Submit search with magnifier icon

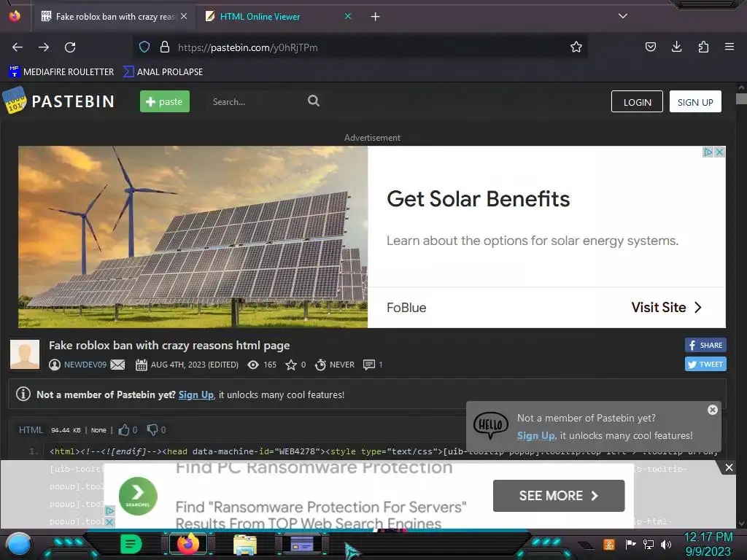tap(314, 101)
